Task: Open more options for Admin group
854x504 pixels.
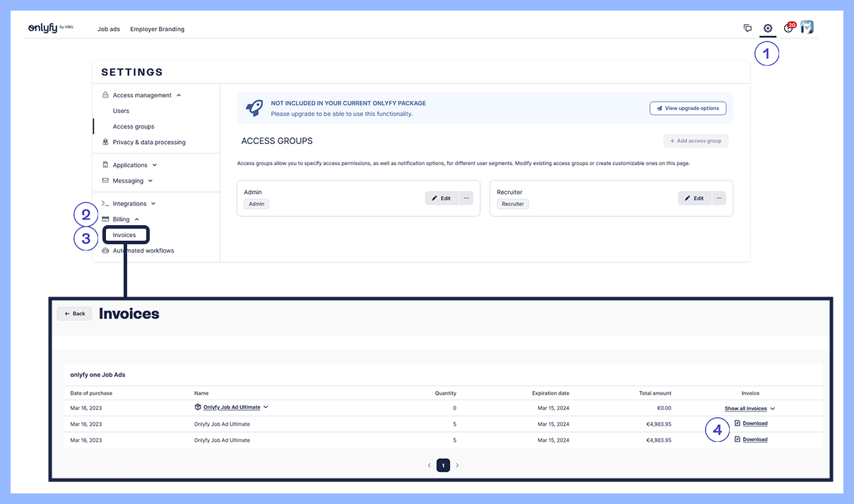Action: pos(465,198)
